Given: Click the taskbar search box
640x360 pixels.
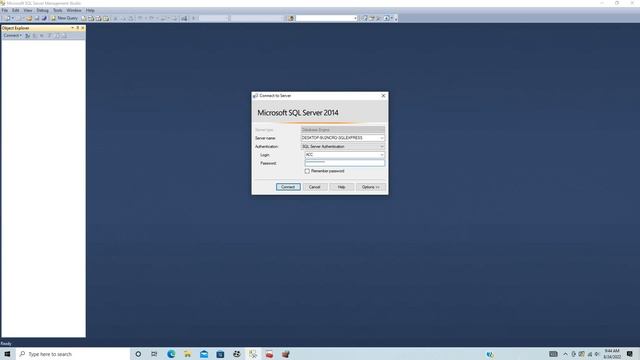Looking at the screenshot, I should pos(73,354).
